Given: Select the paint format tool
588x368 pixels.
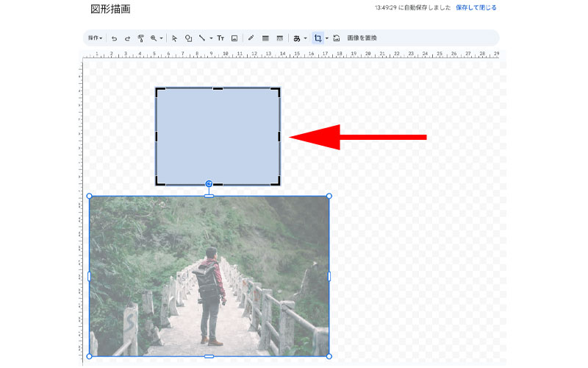Looking at the screenshot, I should (x=140, y=38).
